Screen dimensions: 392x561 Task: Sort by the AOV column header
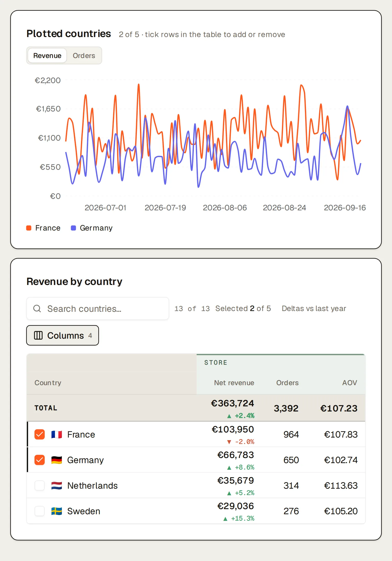[x=350, y=383]
